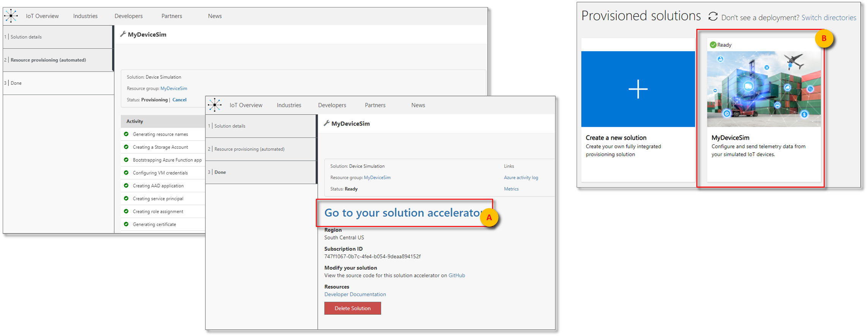
Task: Click the Activity column header
Action: (135, 121)
